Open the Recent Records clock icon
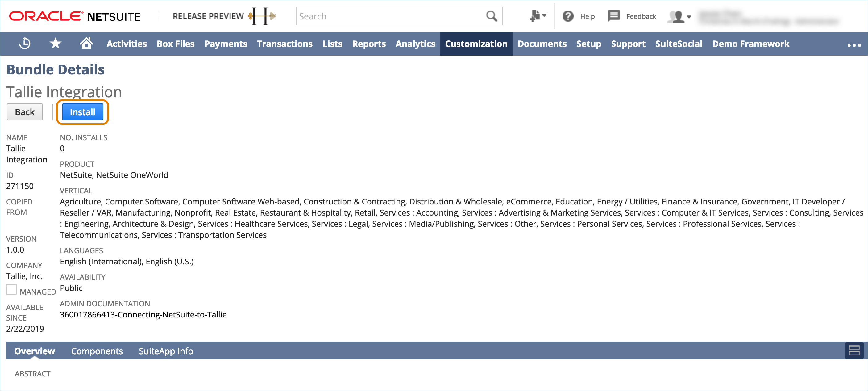Screen dimensions: 868x391 pyautogui.click(x=25, y=44)
